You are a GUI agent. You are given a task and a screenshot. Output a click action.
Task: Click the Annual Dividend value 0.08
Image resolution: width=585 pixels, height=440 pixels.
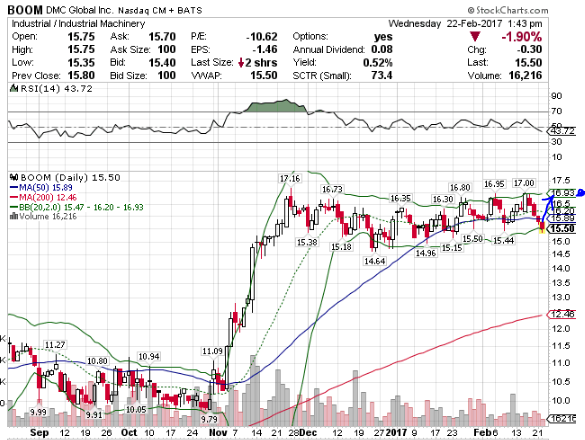click(382, 49)
